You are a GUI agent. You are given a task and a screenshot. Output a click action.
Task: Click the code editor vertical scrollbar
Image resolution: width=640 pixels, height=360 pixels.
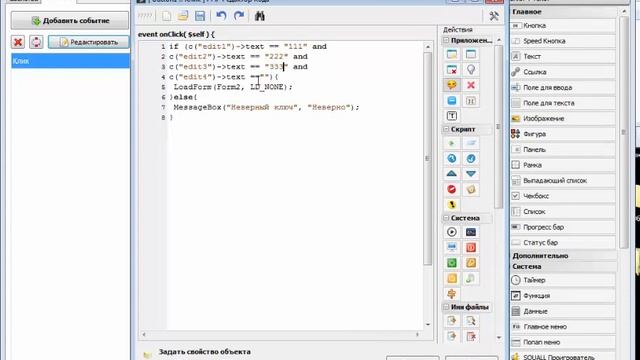click(x=428, y=158)
